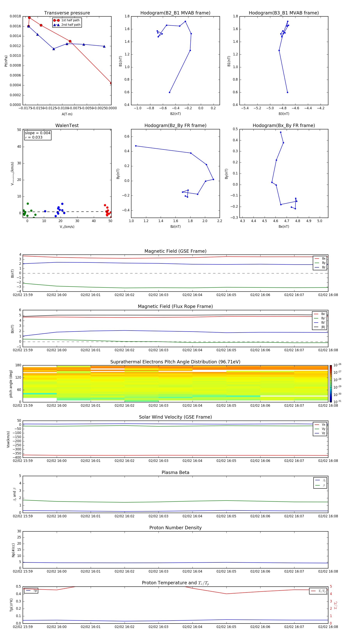Click the 'Bx(nT)' x-axis label
This screenshot has height=644, width=351.
tap(284, 227)
